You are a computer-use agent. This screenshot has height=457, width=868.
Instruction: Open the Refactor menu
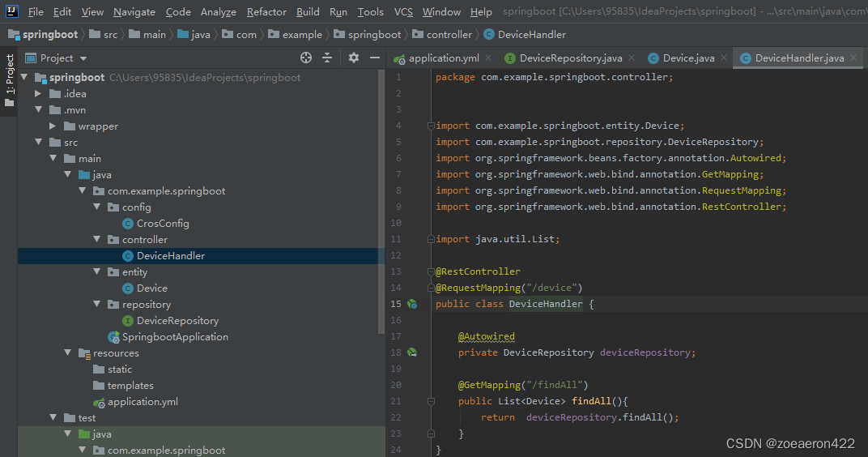coord(266,11)
